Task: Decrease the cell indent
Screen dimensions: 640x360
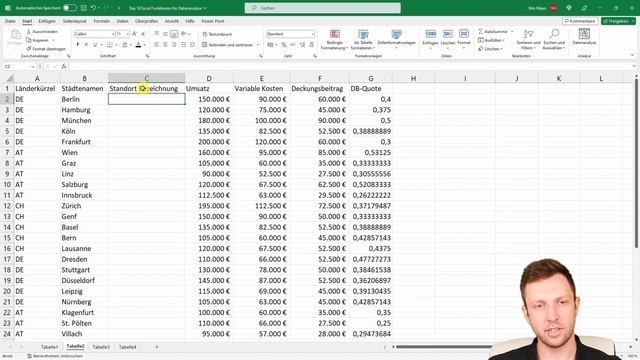Action: pos(183,44)
